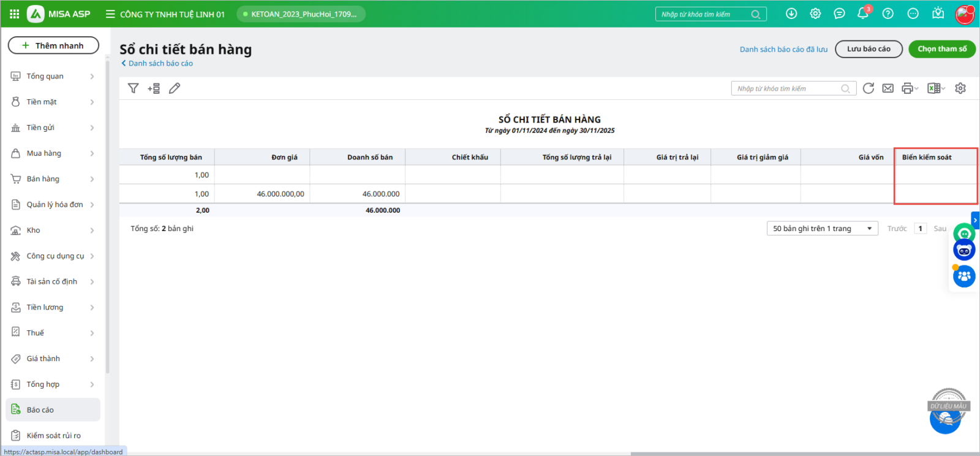Click the report keyword search field

tap(786, 89)
